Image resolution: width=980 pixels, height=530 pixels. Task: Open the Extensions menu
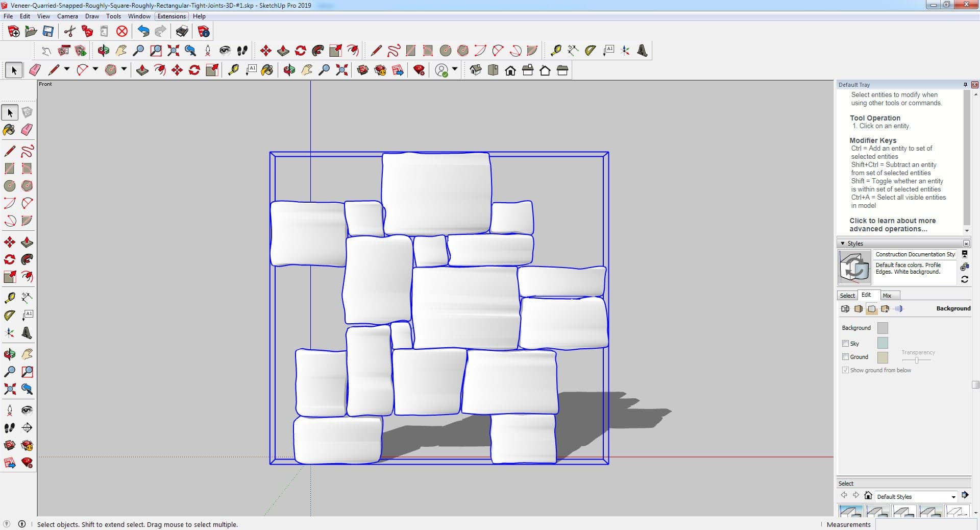pyautogui.click(x=171, y=16)
